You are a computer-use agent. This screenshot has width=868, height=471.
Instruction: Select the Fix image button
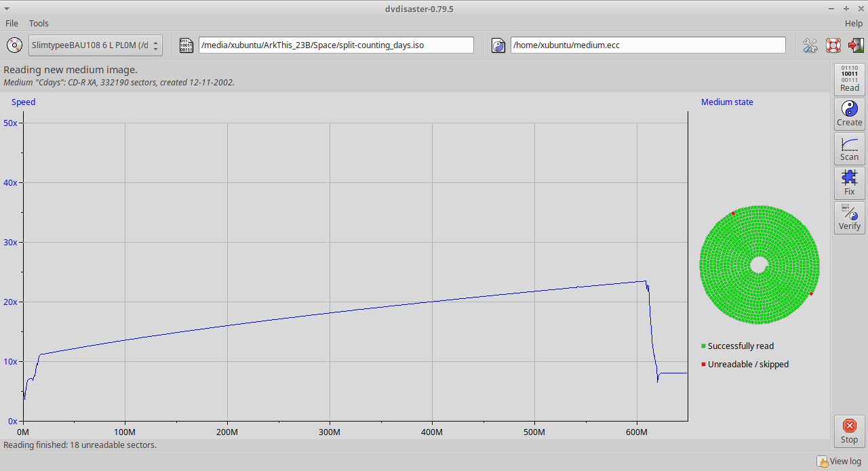pyautogui.click(x=849, y=183)
